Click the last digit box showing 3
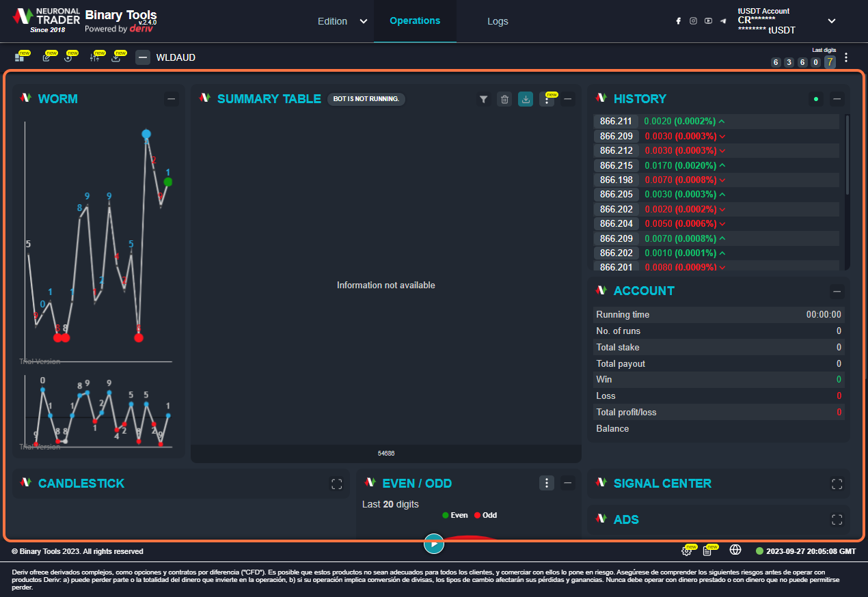The image size is (868, 597). point(789,62)
